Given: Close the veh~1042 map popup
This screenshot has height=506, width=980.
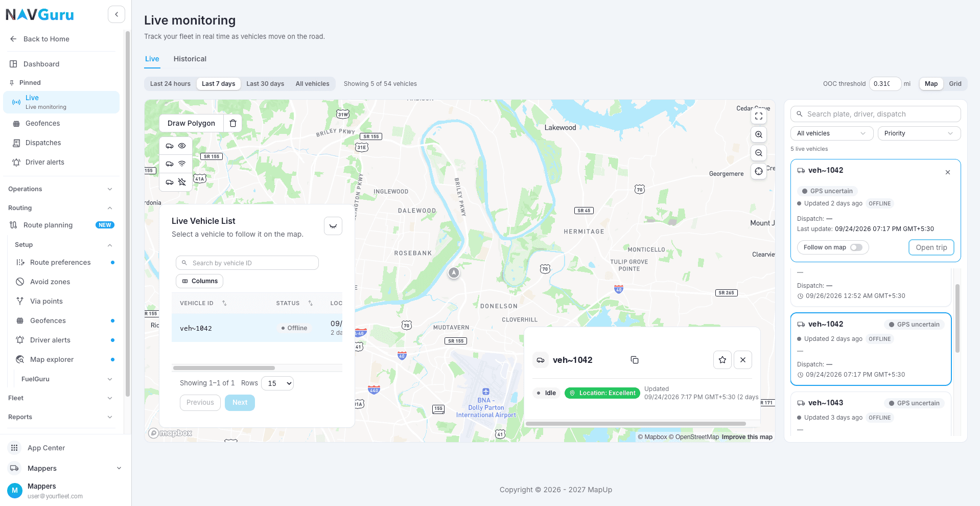Looking at the screenshot, I should click(743, 360).
